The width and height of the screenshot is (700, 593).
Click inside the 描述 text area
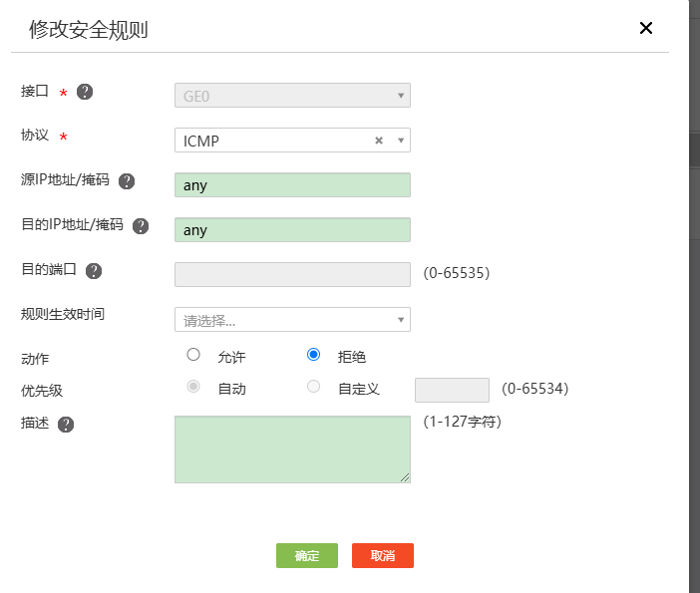(291, 449)
